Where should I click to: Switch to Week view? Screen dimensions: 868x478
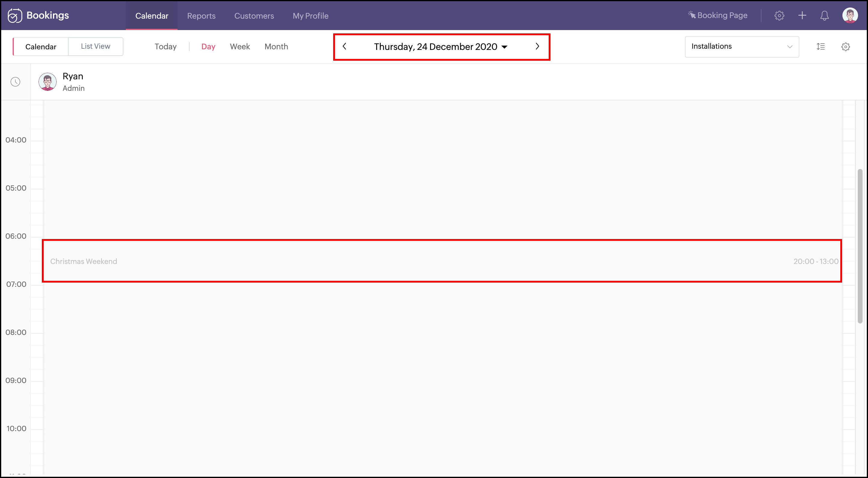coord(240,47)
